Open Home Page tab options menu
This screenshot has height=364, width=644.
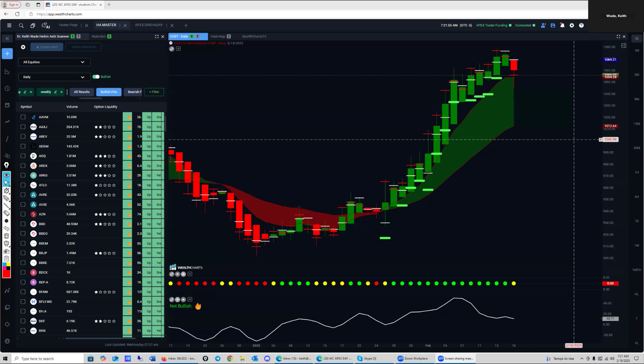81,26
